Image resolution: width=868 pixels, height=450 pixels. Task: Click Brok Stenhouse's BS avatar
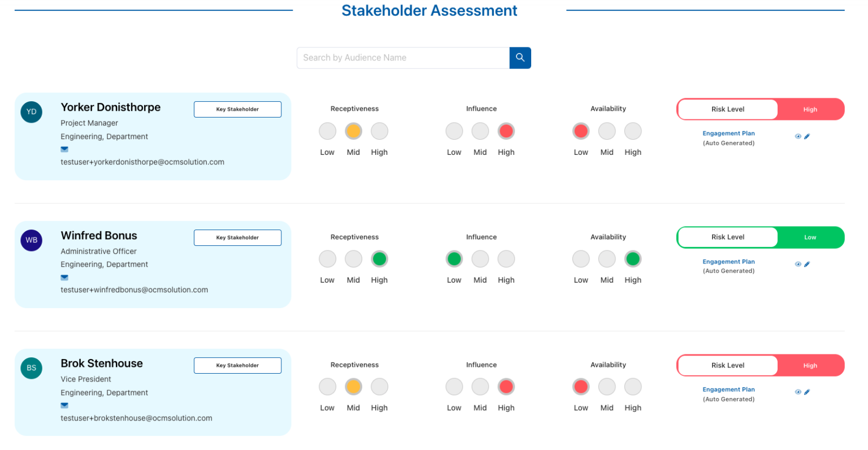pyautogui.click(x=31, y=368)
